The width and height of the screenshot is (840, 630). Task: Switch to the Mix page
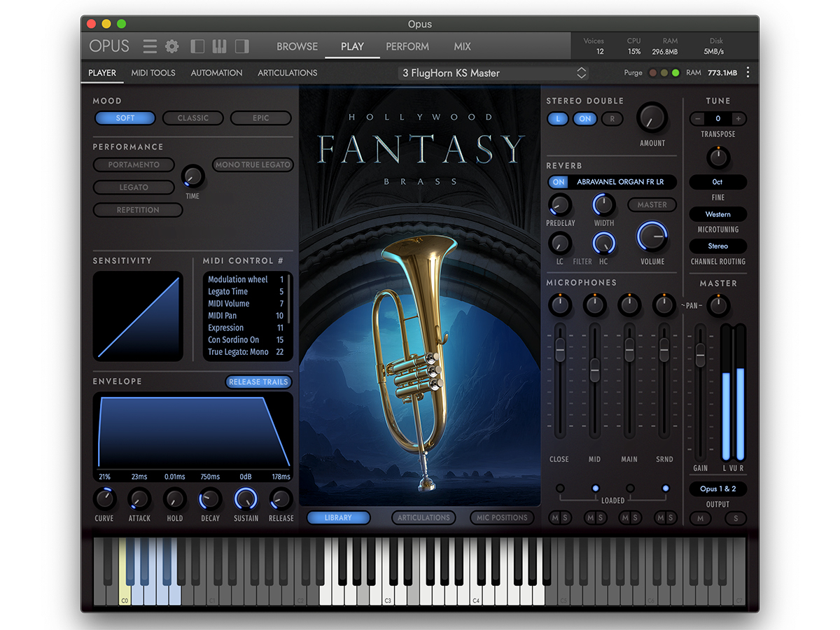[x=463, y=46]
